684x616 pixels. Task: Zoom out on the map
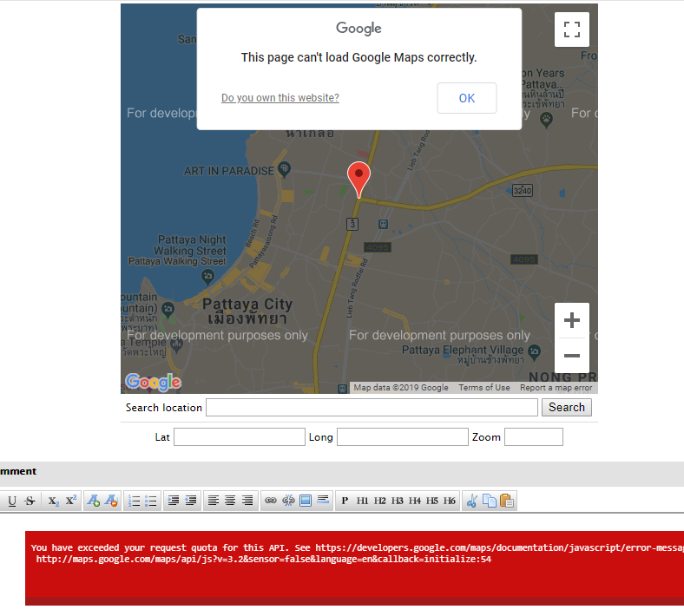(x=571, y=356)
